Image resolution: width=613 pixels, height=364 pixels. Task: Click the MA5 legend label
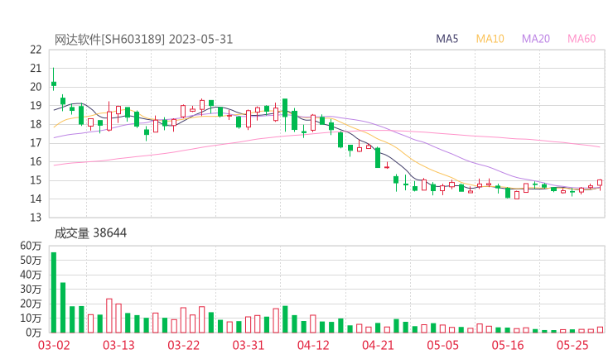(446, 39)
